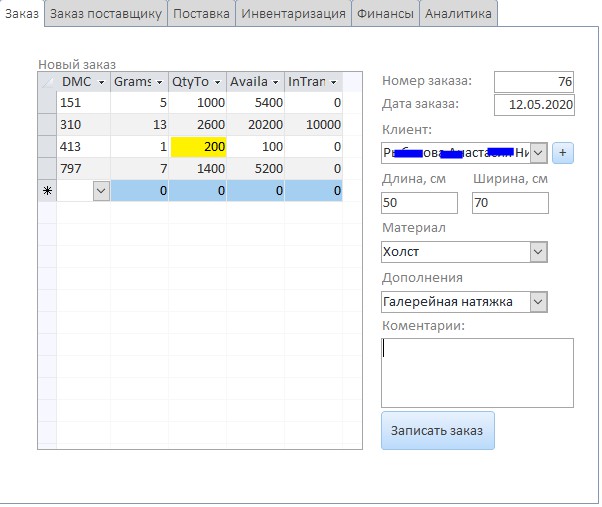The width and height of the screenshot is (602, 507).
Task: Open the Финансы tab
Action: coord(385,13)
